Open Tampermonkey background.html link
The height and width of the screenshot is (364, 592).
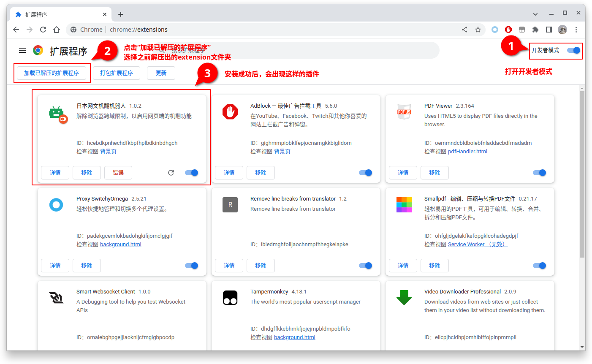coord(295,337)
